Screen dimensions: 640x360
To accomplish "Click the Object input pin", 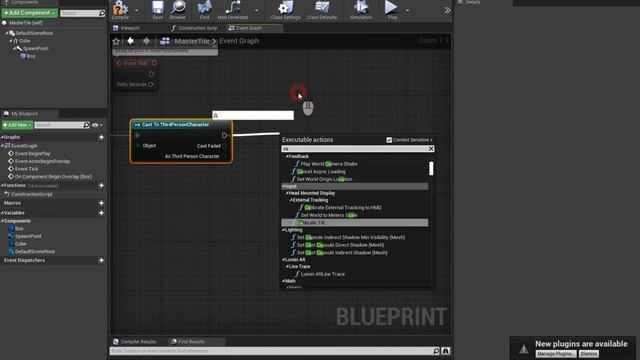I will [138, 146].
